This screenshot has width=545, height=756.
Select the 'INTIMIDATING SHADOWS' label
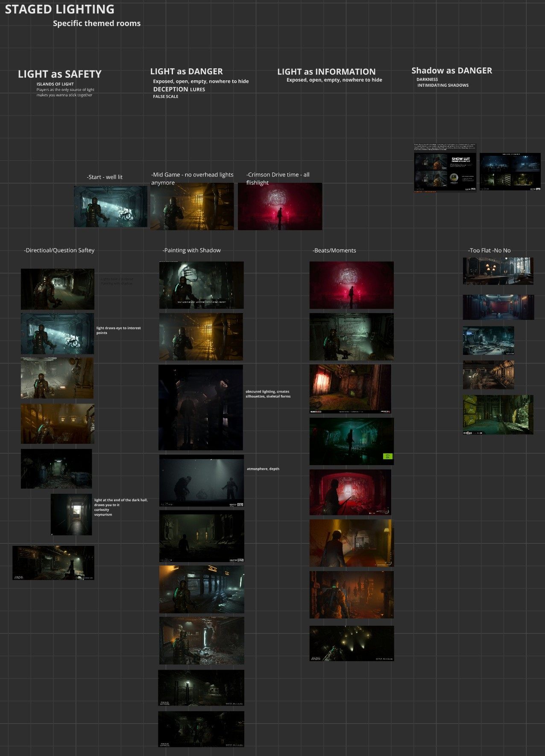(x=443, y=85)
